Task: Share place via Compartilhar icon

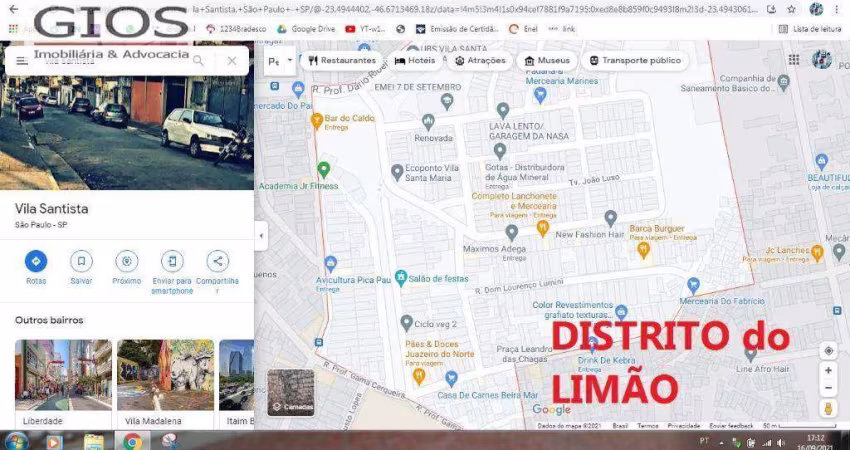Action: [217, 261]
